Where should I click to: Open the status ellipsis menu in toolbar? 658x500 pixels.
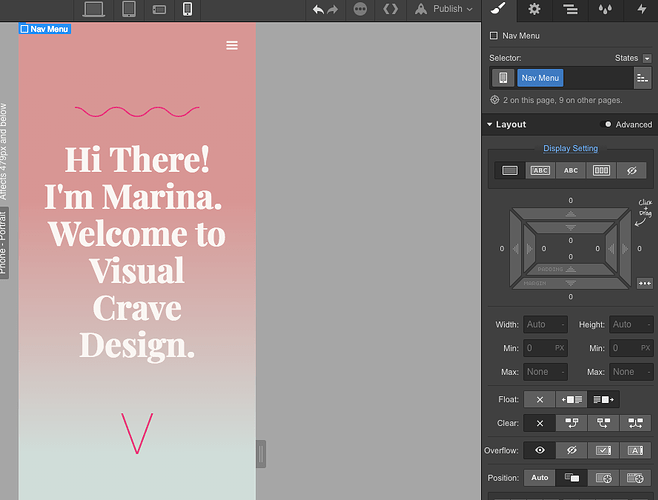pyautogui.click(x=360, y=9)
